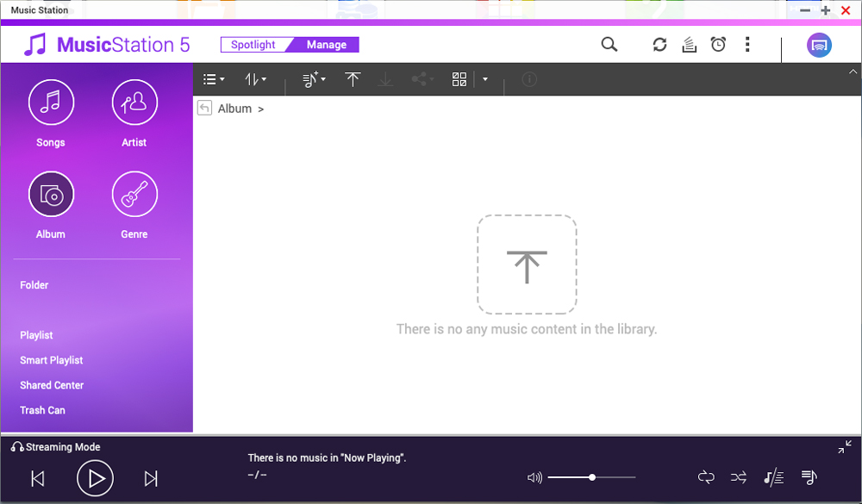Image resolution: width=862 pixels, height=504 pixels.
Task: Open the Artist library view
Action: pos(134,103)
